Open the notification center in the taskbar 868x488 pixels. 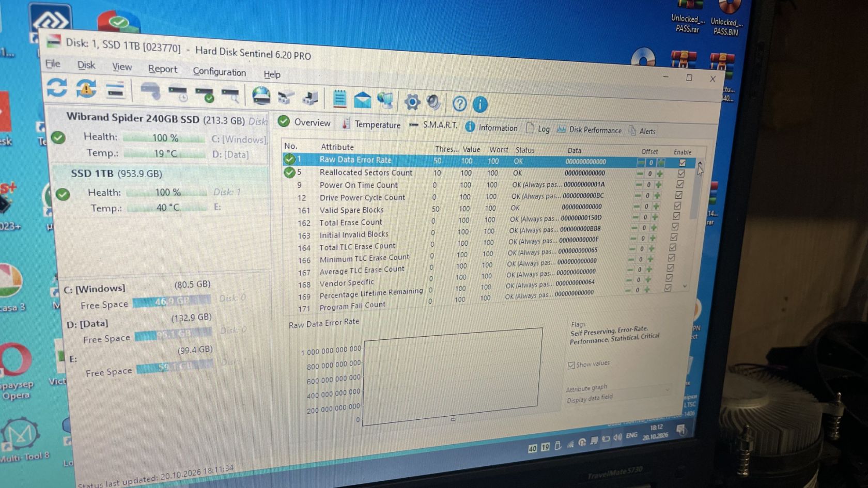tap(681, 430)
